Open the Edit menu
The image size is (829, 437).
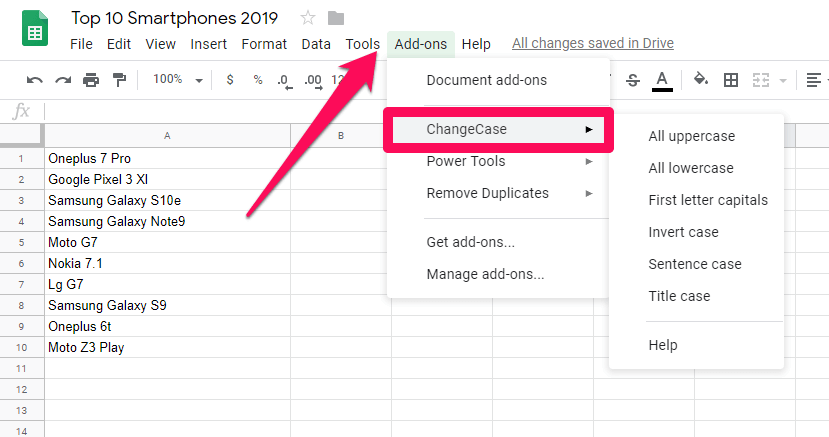click(x=119, y=44)
